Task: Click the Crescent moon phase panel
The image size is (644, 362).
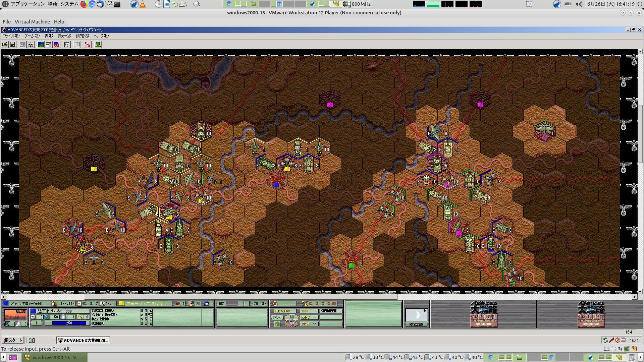Action: coord(416,317)
